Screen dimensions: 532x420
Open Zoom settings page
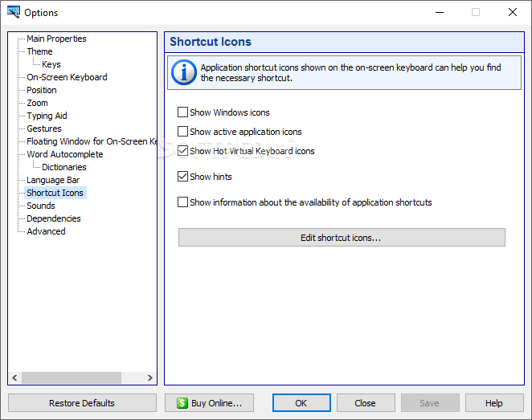(x=37, y=103)
